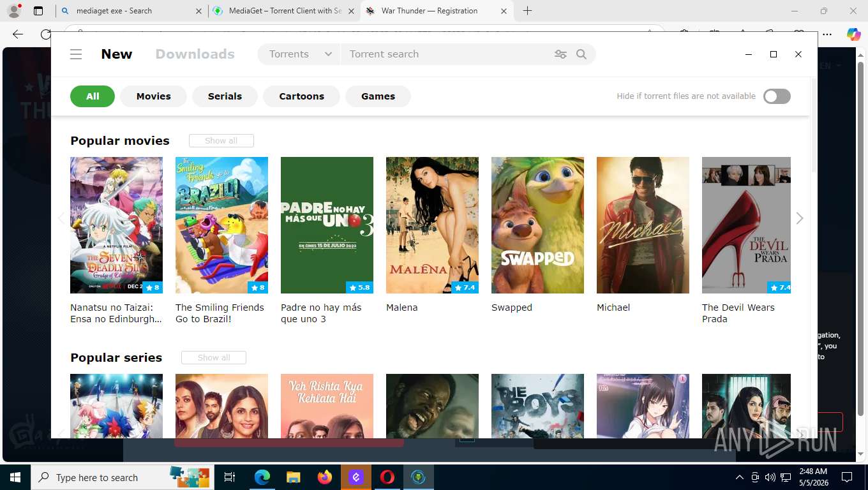Screen dimensions: 868x490
Task: Go back in Edge browser
Action: (18, 34)
